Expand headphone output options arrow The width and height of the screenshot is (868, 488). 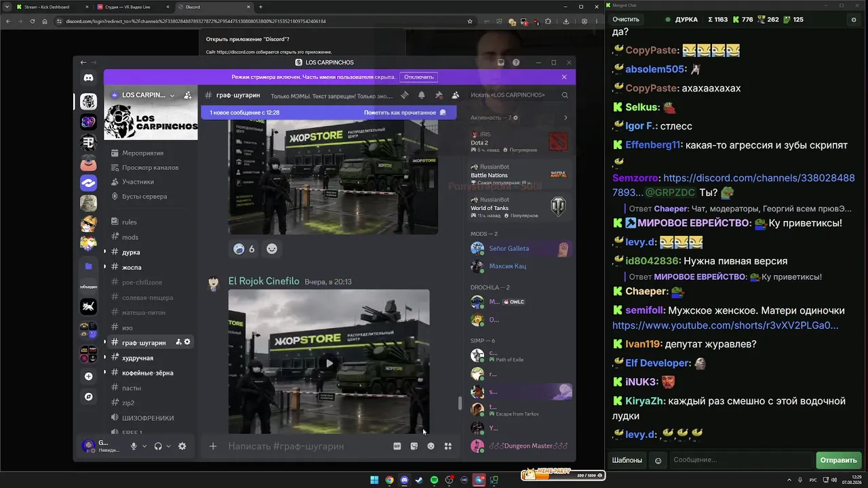[x=169, y=446]
